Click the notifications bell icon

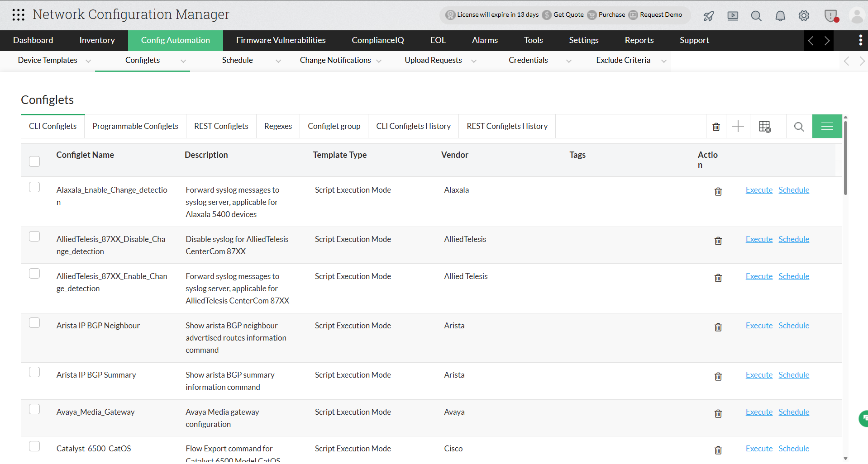(780, 15)
